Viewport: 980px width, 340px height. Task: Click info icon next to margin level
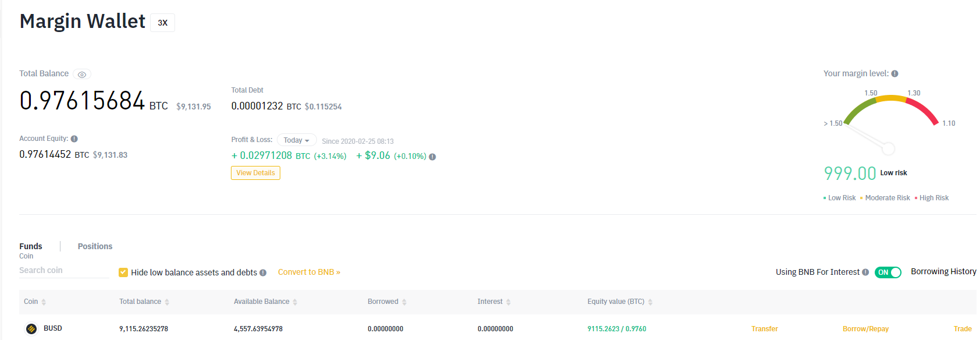tap(895, 74)
